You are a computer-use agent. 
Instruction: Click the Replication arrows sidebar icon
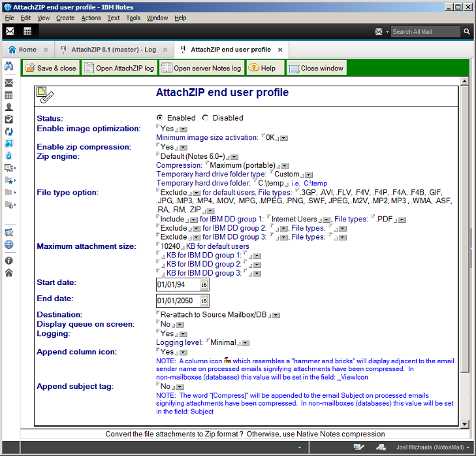tap(9, 131)
